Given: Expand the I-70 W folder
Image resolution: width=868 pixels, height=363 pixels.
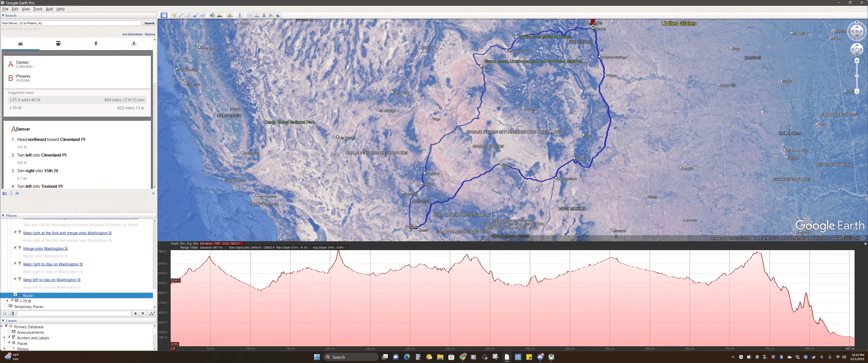Looking at the screenshot, I should coord(8,300).
